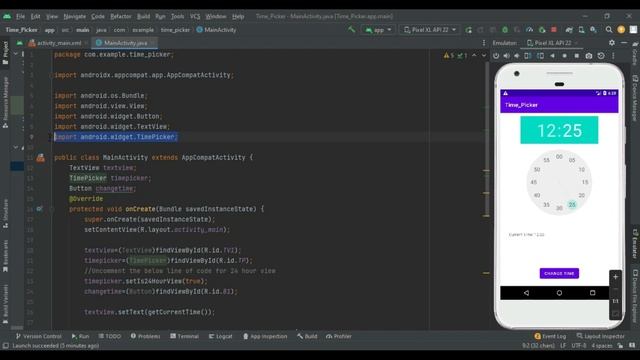Open the Profiler tool window
This screenshot has height=360, width=640.
point(339,336)
